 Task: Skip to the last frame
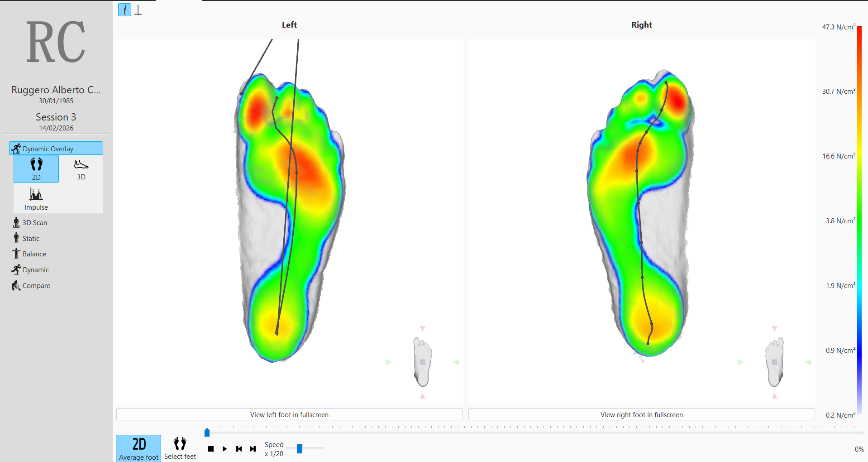(x=253, y=449)
